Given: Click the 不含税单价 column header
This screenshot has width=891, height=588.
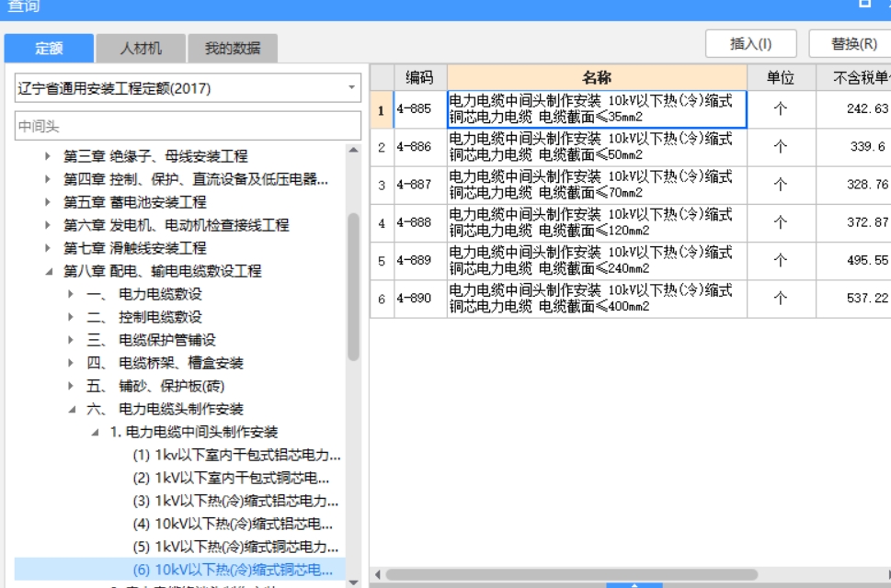Looking at the screenshot, I should pyautogui.click(x=853, y=77).
